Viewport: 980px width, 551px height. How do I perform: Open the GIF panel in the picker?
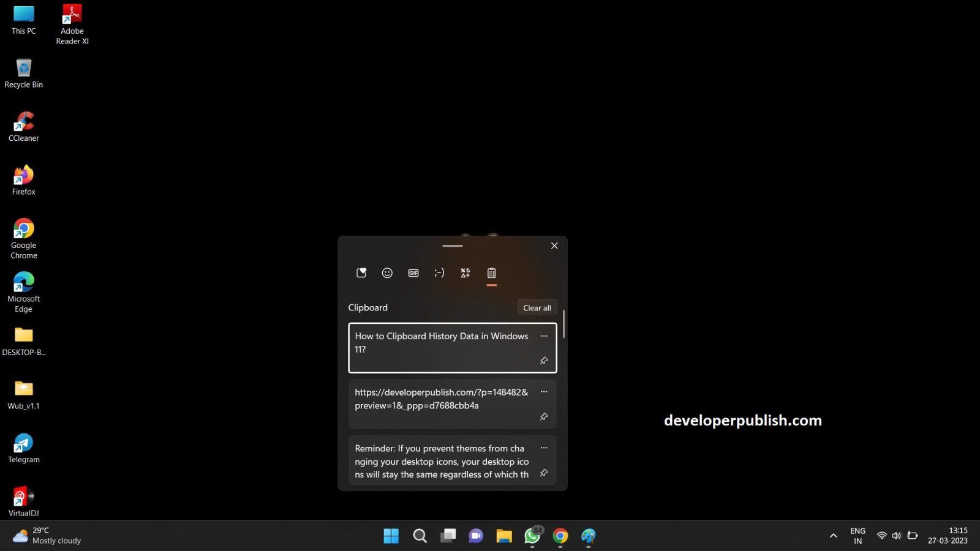(413, 272)
